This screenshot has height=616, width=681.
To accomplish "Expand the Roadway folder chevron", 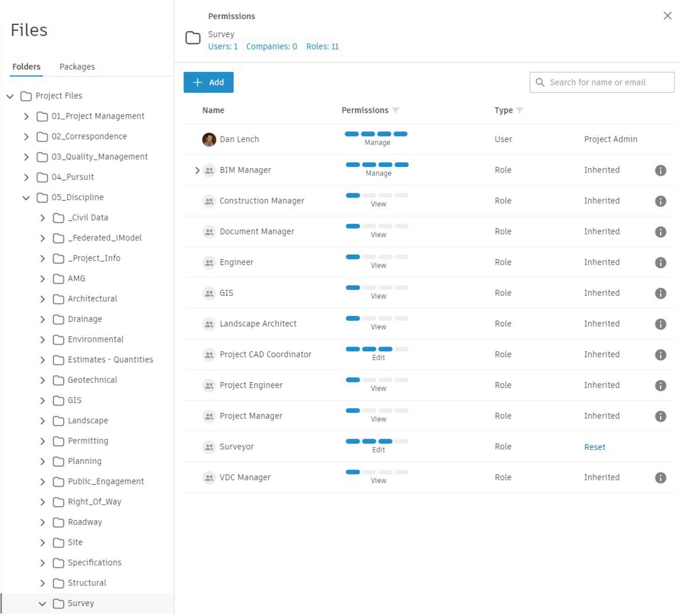I will coord(42,522).
